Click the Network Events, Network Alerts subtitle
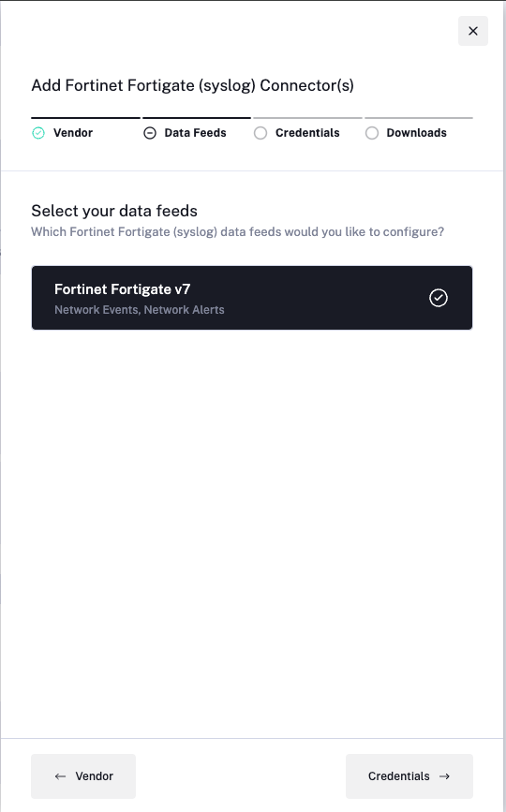 coord(140,310)
